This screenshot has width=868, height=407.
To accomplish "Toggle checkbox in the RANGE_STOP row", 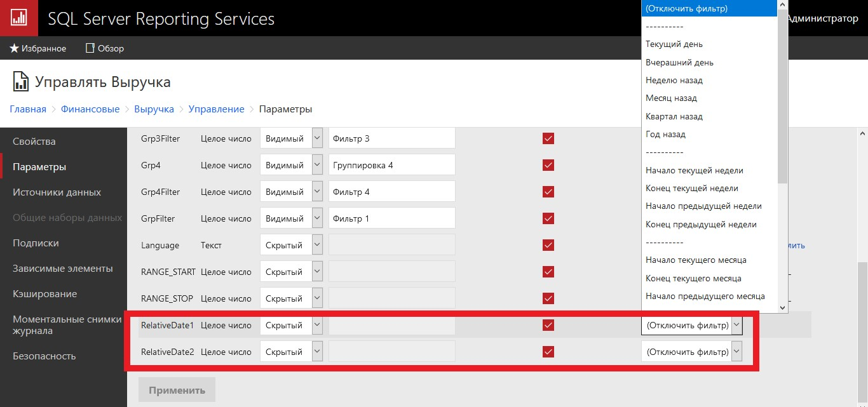I will 548,298.
